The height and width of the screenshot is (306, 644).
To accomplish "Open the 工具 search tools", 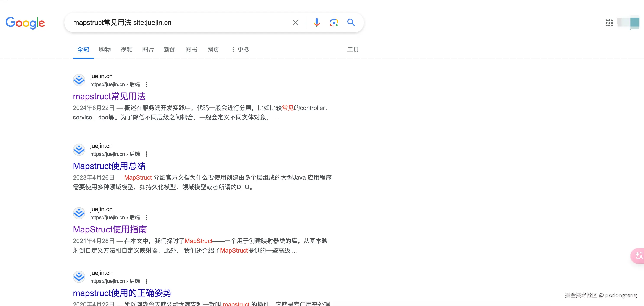I will tap(353, 50).
